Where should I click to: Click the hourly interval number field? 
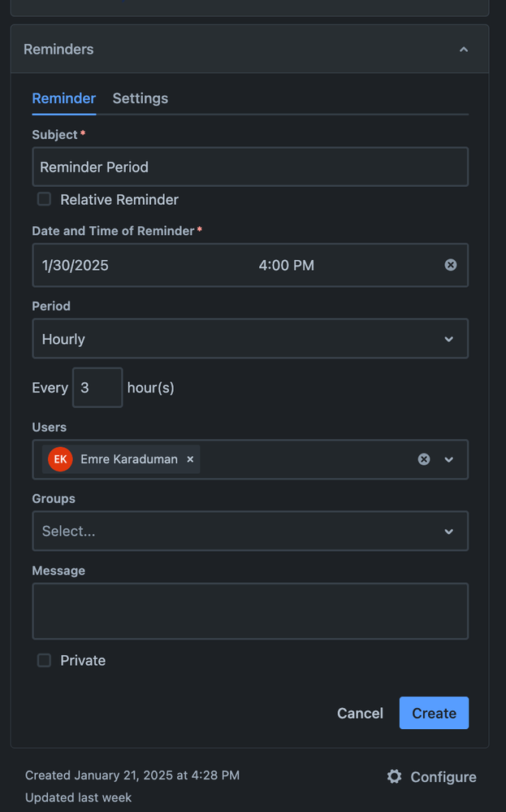97,388
